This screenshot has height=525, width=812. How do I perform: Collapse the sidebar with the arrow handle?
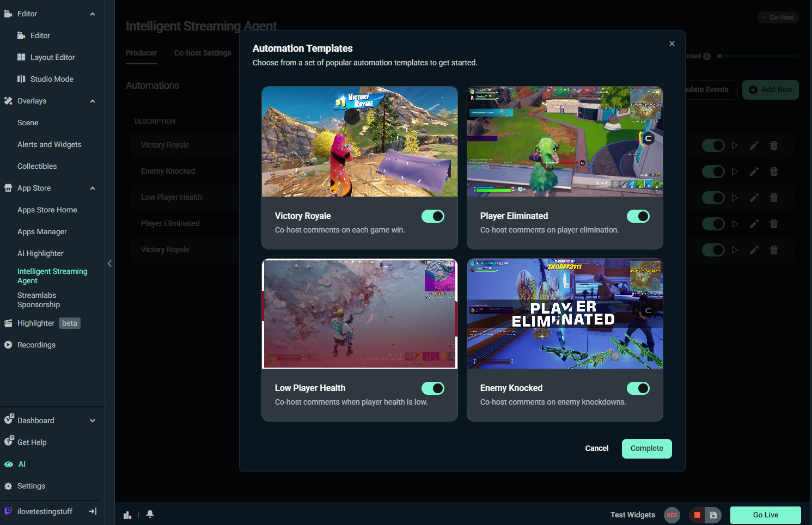(x=109, y=264)
